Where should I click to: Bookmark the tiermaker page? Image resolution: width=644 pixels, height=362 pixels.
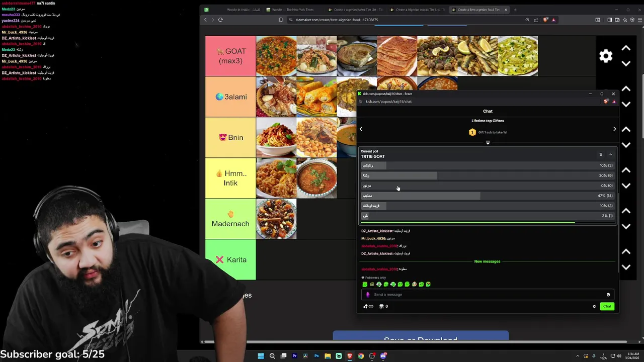[x=281, y=20]
